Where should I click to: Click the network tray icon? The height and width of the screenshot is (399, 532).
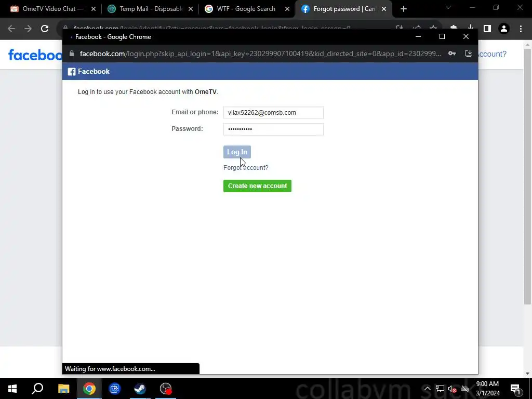coord(440,389)
